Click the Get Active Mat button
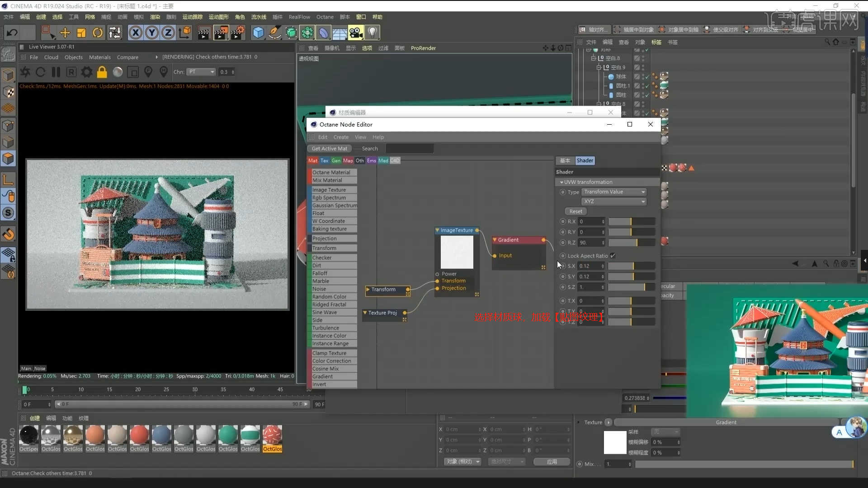Screen dimensions: 868x488 [329, 149]
